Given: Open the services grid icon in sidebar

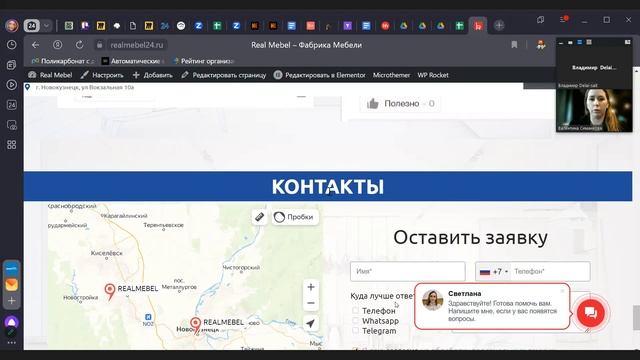Looking at the screenshot, I should point(11,144).
